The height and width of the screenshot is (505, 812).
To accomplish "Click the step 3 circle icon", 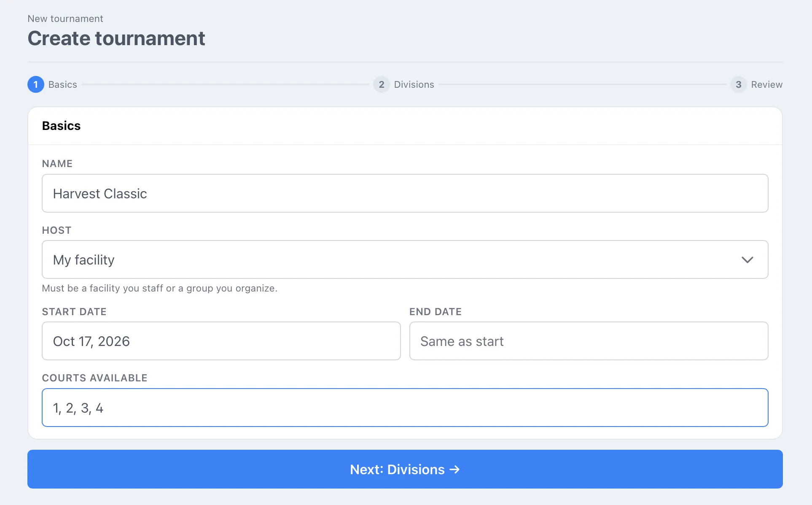I will coord(739,84).
